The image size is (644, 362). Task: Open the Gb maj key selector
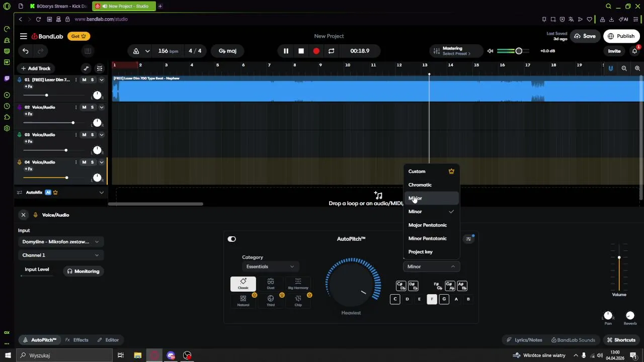click(227, 51)
